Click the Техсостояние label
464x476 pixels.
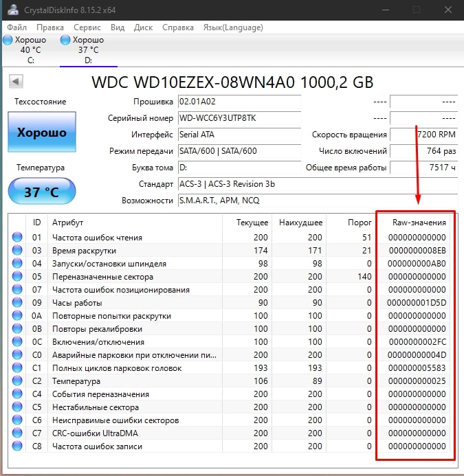click(40, 102)
